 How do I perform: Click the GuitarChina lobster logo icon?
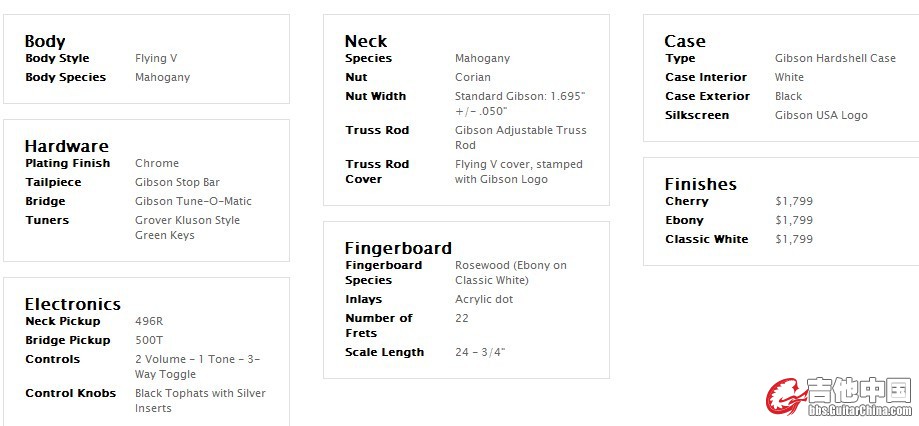786,397
